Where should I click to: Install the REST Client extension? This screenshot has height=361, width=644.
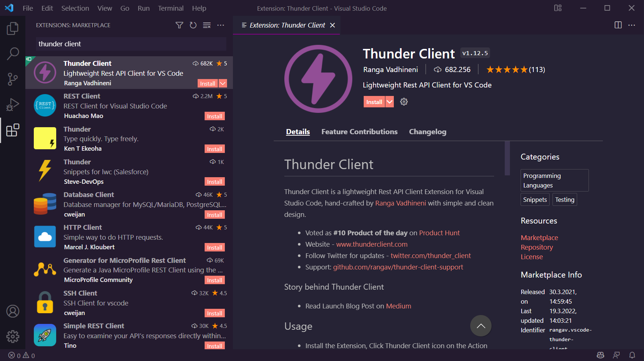coord(214,116)
